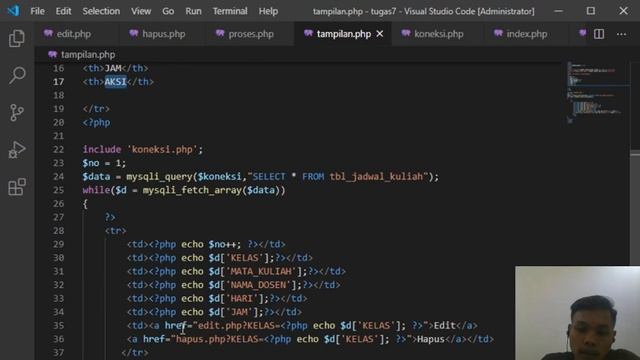Switch to the proses.php tab
This screenshot has width=640, height=360.
click(x=251, y=34)
